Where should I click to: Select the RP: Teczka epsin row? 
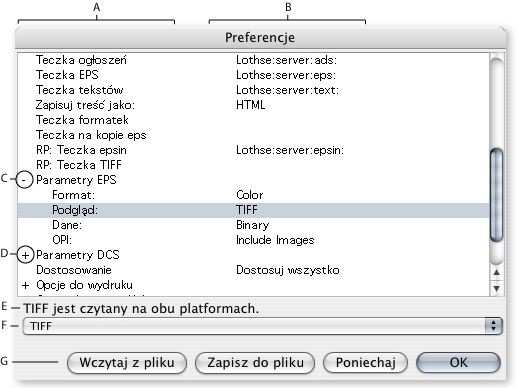pyautogui.click(x=253, y=150)
